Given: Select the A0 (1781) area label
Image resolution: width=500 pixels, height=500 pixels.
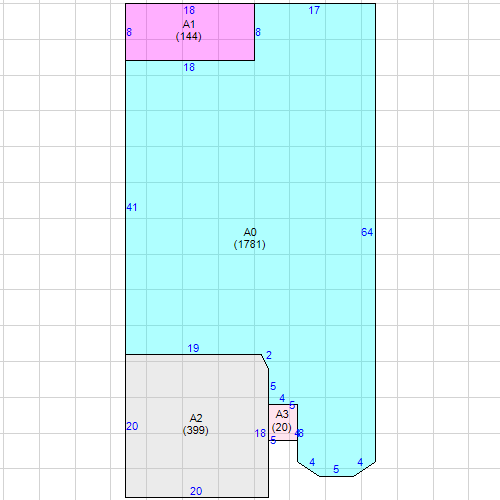Looking at the screenshot, I should click(x=250, y=238).
